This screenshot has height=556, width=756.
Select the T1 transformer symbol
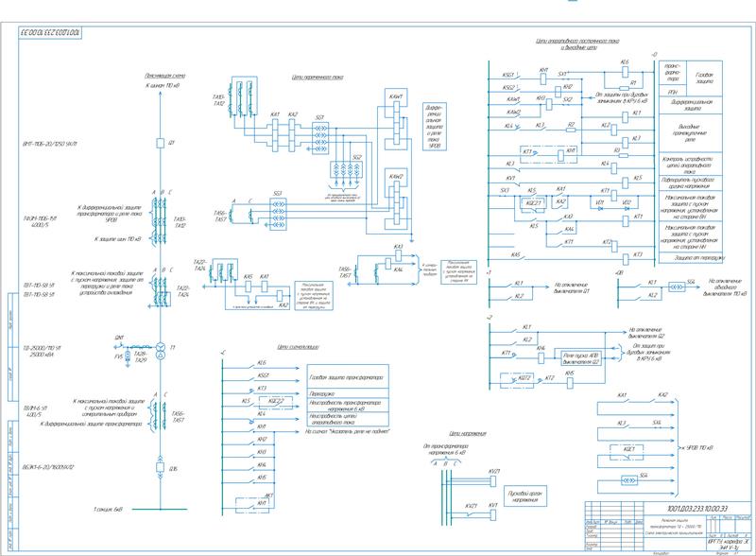(161, 351)
